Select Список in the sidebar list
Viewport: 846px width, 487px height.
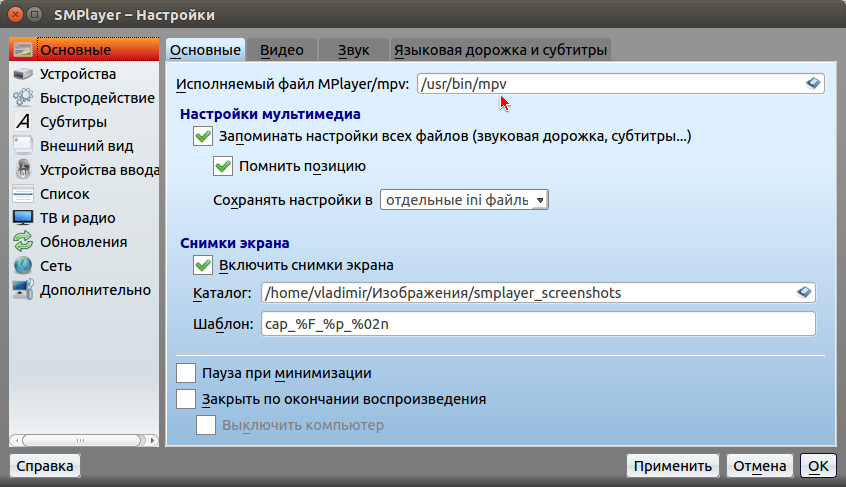coord(84,194)
